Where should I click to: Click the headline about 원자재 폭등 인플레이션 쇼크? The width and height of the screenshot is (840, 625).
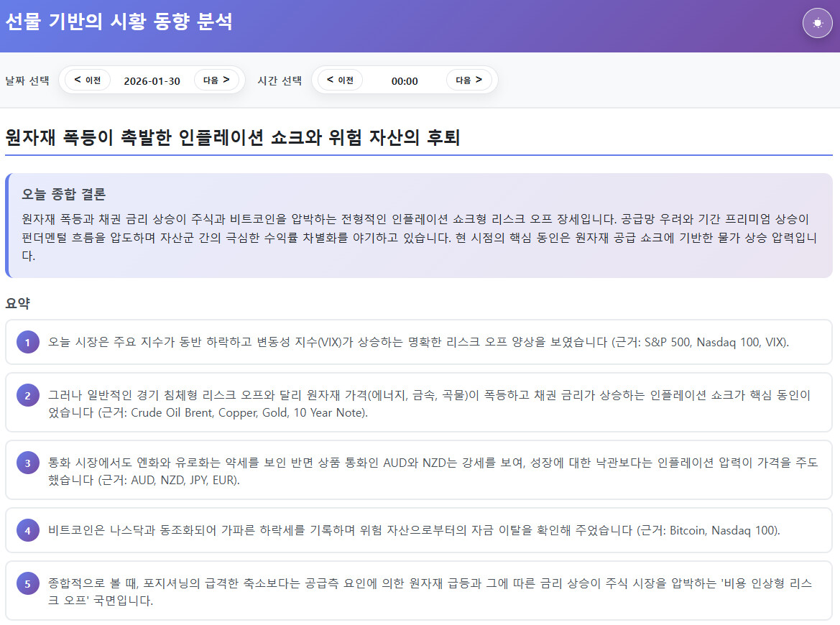coord(232,137)
